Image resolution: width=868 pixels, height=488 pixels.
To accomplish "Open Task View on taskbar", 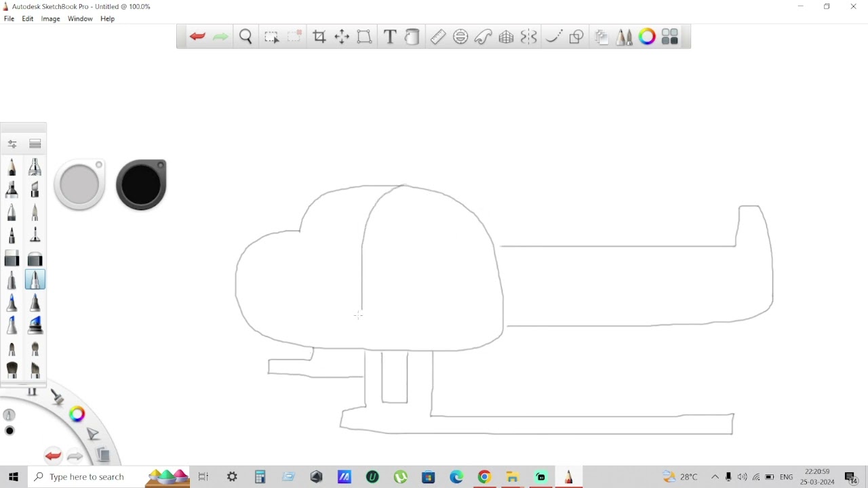I will tap(203, 477).
